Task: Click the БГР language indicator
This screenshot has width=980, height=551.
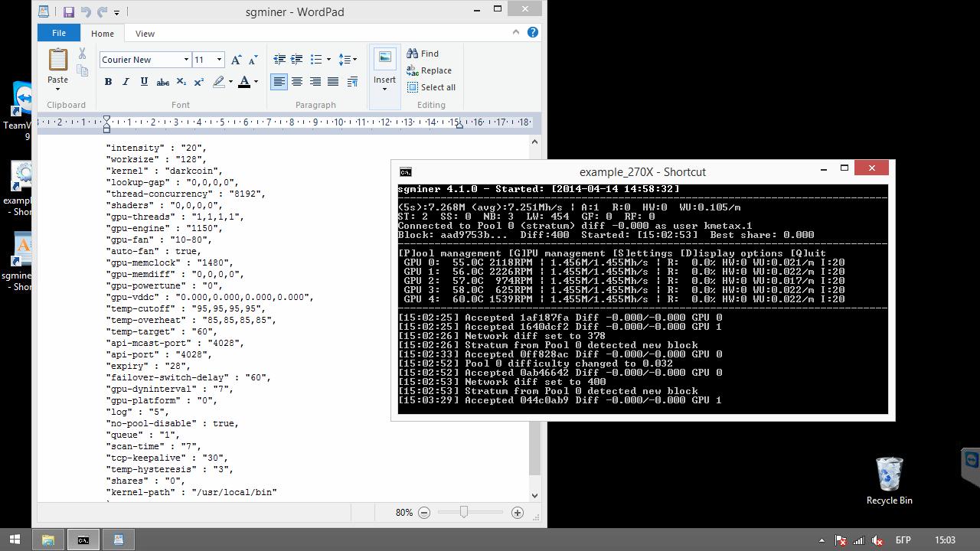Action: tap(903, 540)
